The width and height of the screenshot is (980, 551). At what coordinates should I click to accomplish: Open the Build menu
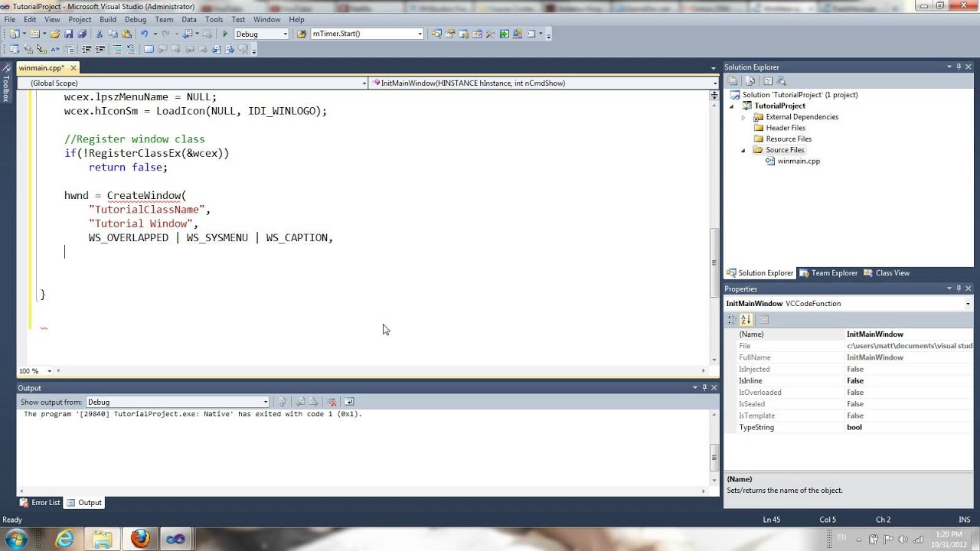tap(108, 19)
